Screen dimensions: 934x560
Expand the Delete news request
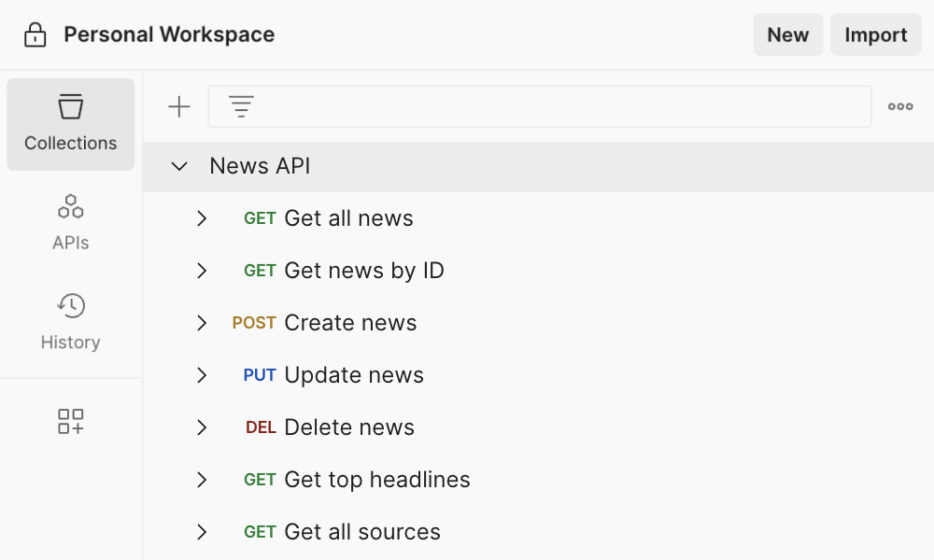click(202, 427)
